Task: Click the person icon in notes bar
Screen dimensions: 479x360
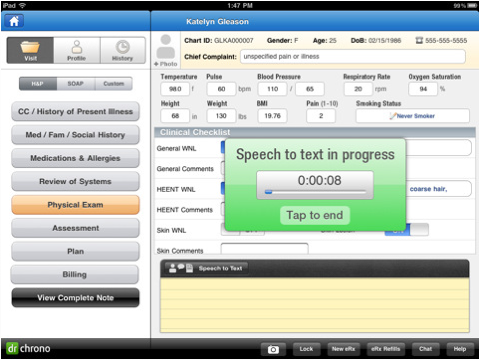Action: (172, 268)
